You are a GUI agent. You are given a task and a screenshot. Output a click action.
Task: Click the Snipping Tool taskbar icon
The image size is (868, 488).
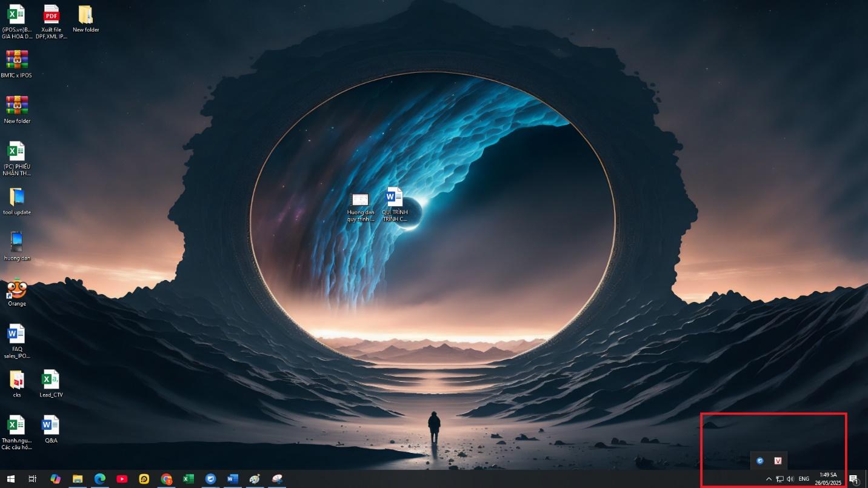277,479
